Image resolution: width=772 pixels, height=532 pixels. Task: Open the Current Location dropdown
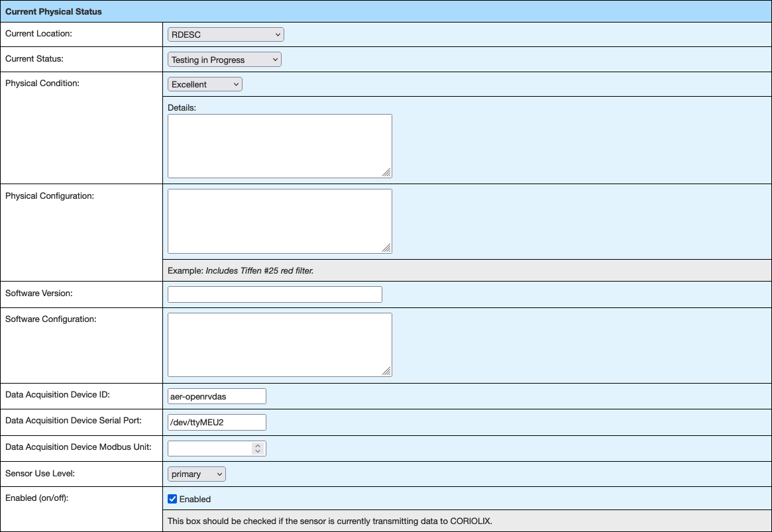click(x=225, y=34)
